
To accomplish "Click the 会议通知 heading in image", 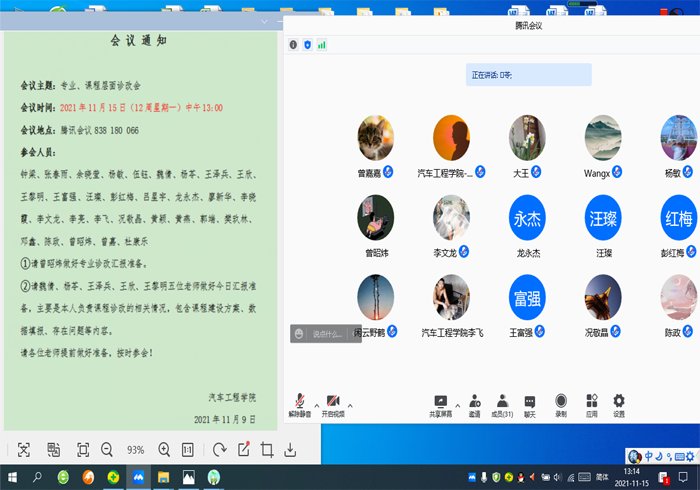I will pos(138,41).
